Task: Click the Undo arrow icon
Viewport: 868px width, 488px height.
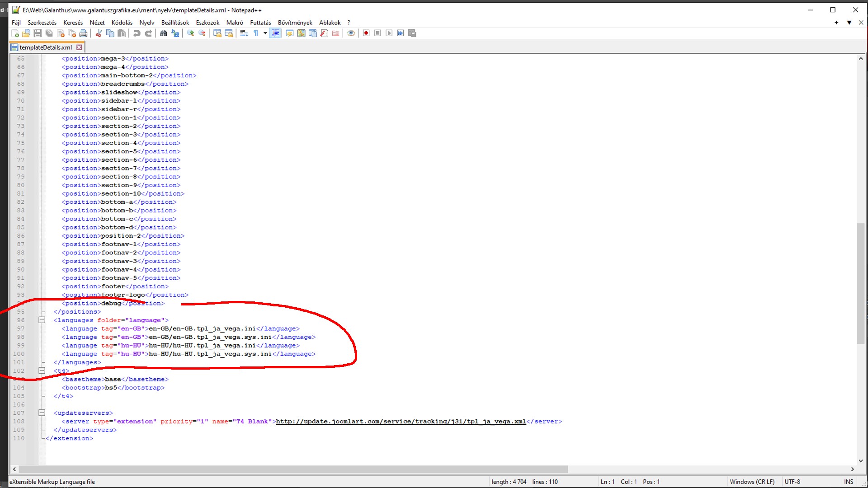Action: pyautogui.click(x=137, y=33)
